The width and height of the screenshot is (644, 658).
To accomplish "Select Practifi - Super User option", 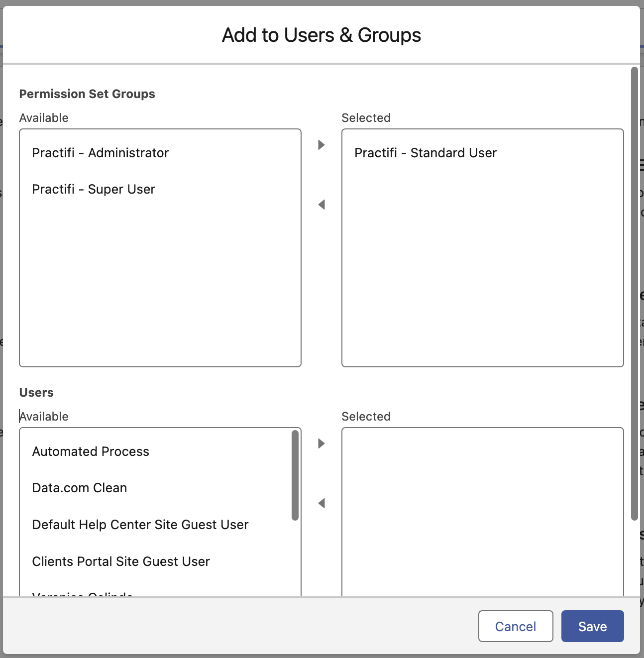I will point(160,189).
